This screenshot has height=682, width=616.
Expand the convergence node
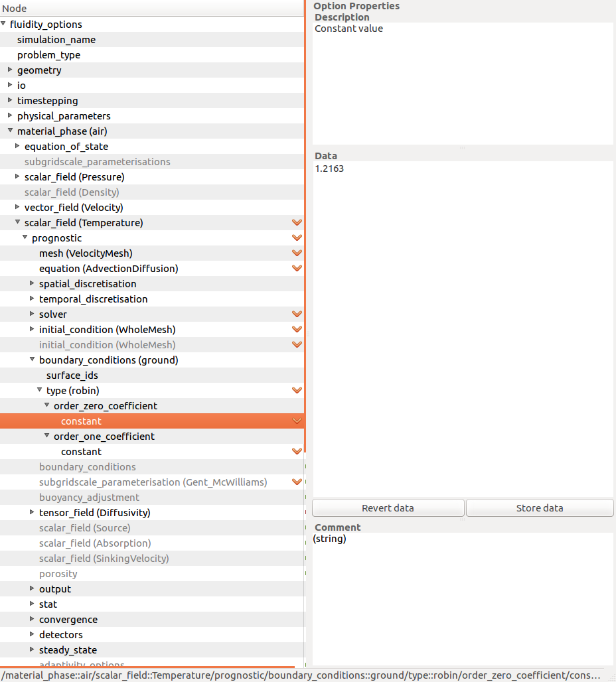(x=32, y=618)
